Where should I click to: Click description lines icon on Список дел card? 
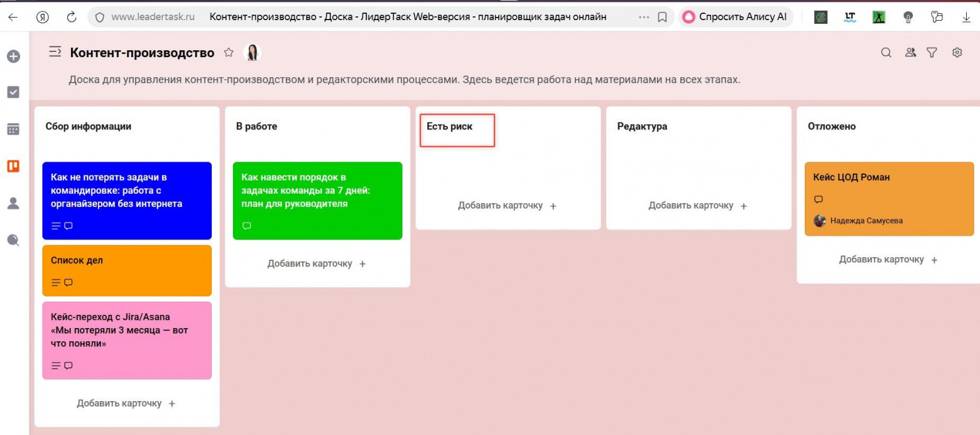pos(56,282)
